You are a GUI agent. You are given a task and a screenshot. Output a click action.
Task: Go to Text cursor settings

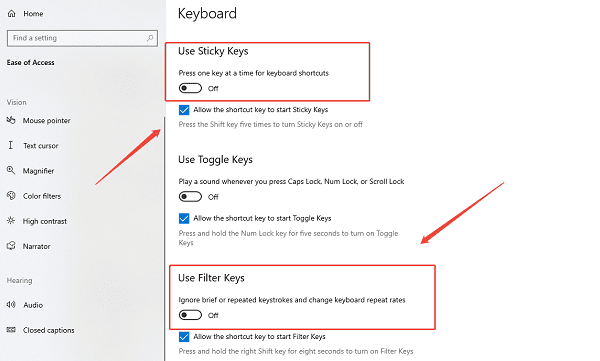click(x=41, y=146)
